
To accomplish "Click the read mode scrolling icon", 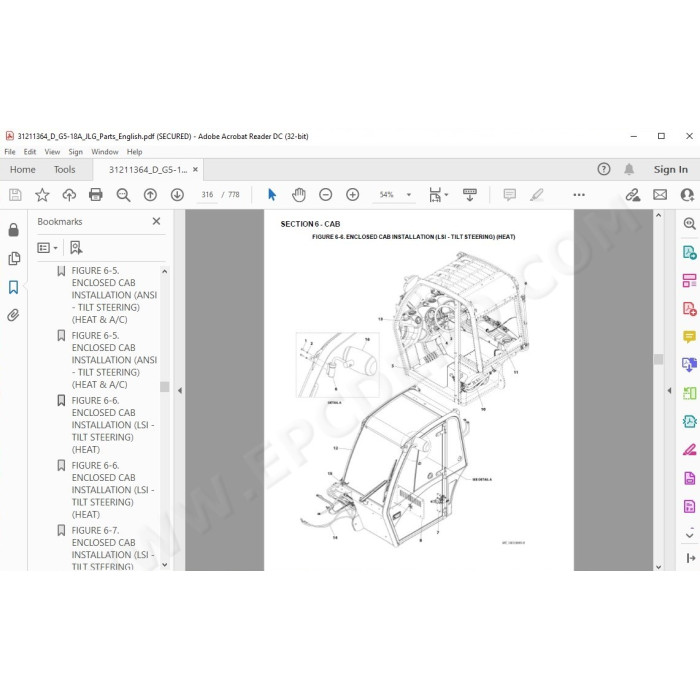I will [470, 195].
